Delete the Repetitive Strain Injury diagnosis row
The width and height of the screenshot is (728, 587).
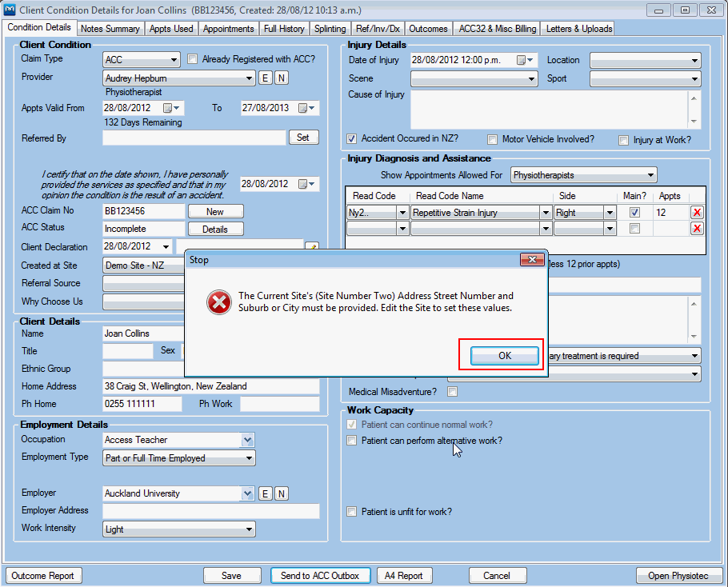pos(697,213)
